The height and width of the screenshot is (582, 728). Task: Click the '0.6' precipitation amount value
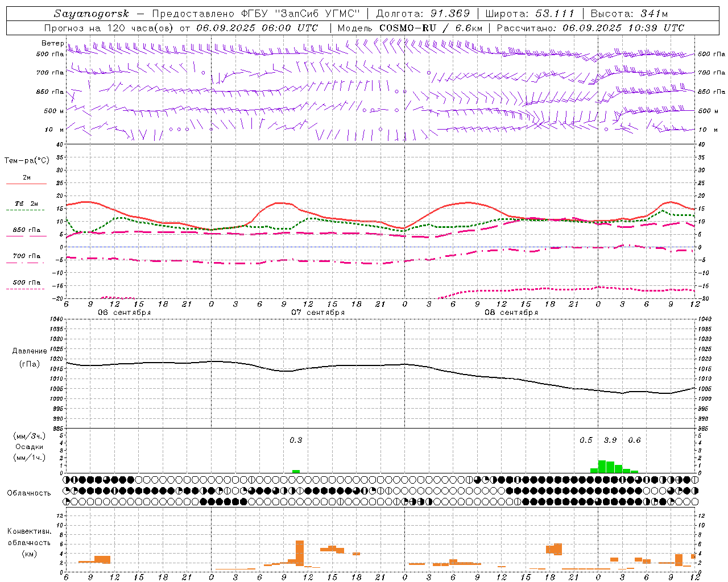pyautogui.click(x=634, y=440)
